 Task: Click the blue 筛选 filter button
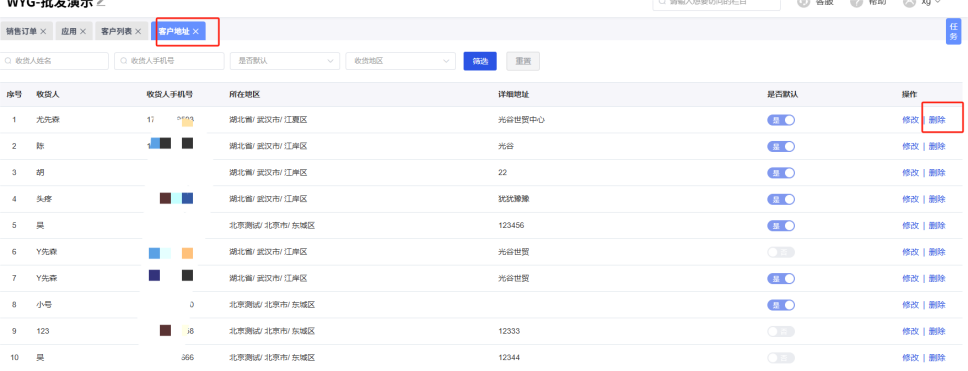coord(480,61)
